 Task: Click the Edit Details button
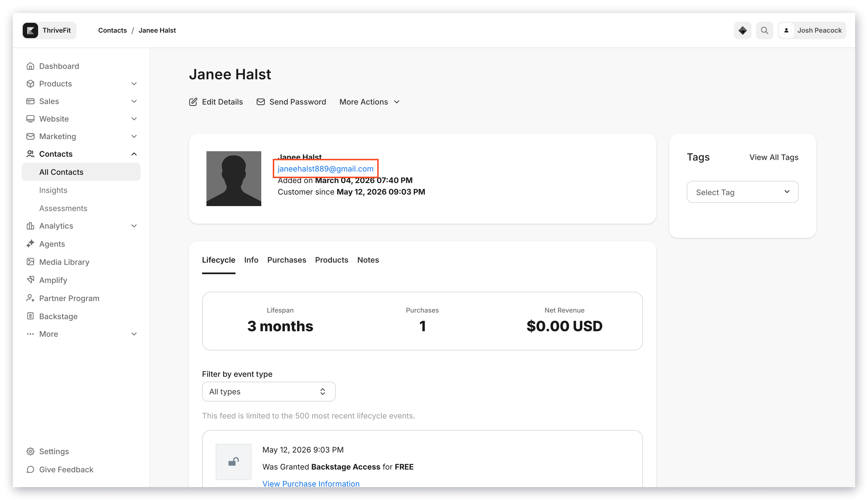(x=216, y=102)
